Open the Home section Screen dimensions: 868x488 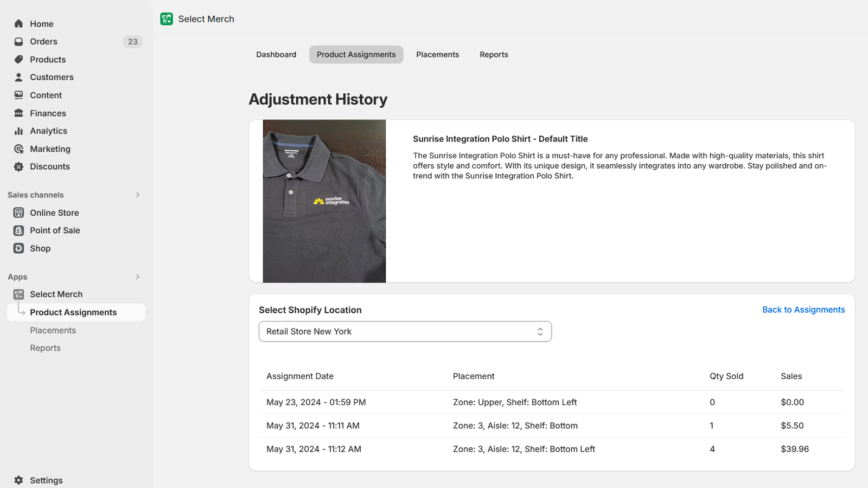click(42, 23)
